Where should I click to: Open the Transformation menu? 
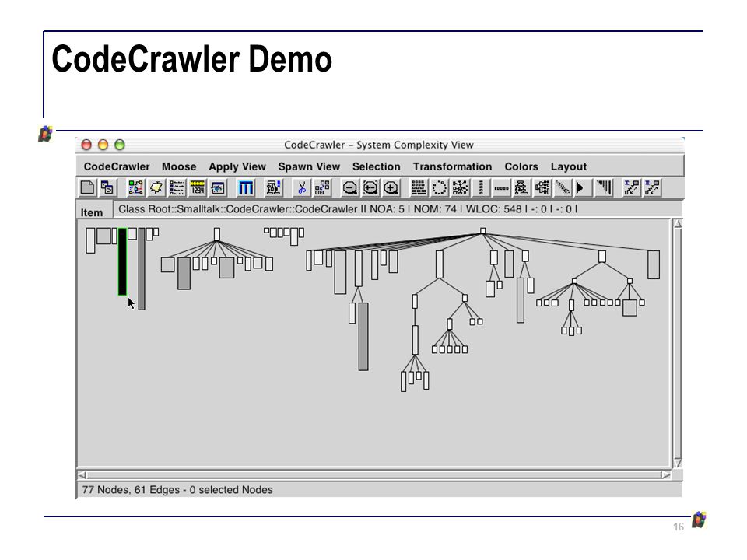(x=453, y=166)
